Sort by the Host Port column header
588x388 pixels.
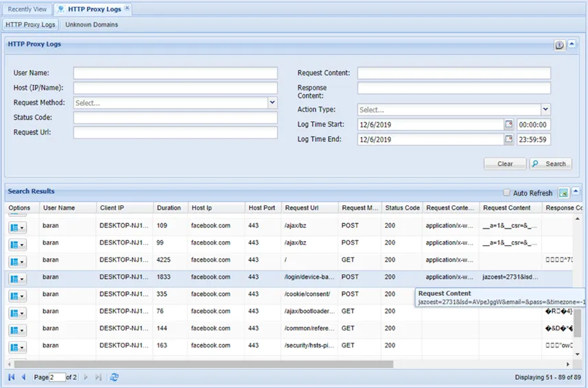263,208
